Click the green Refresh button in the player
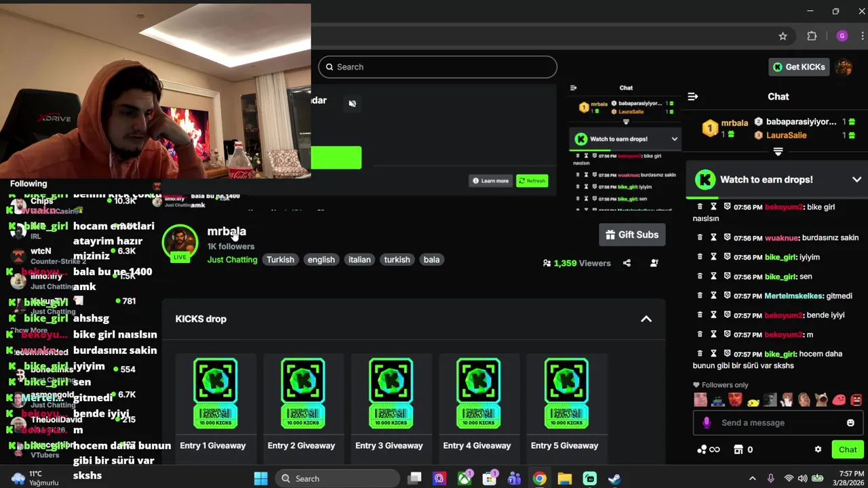The height and width of the screenshot is (488, 868). click(x=532, y=181)
